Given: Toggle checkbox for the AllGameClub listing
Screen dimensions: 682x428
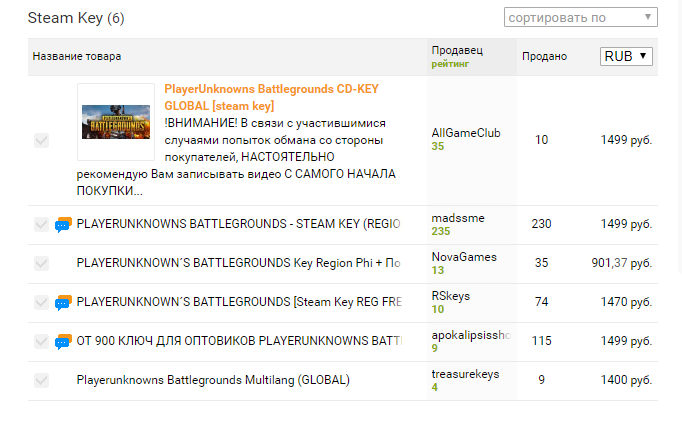Looking at the screenshot, I should pos(41,140).
